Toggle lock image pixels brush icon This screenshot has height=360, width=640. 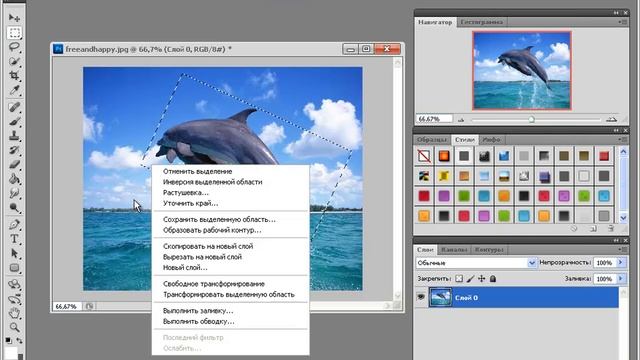470,278
